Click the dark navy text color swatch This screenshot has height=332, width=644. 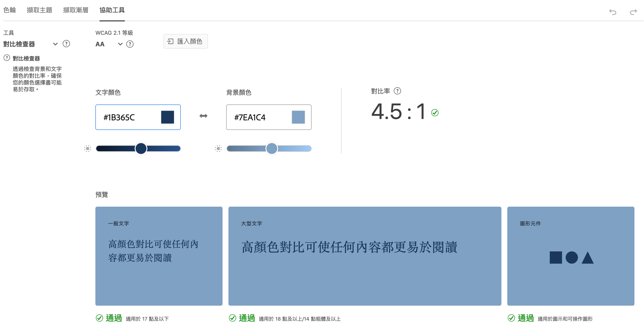(167, 117)
